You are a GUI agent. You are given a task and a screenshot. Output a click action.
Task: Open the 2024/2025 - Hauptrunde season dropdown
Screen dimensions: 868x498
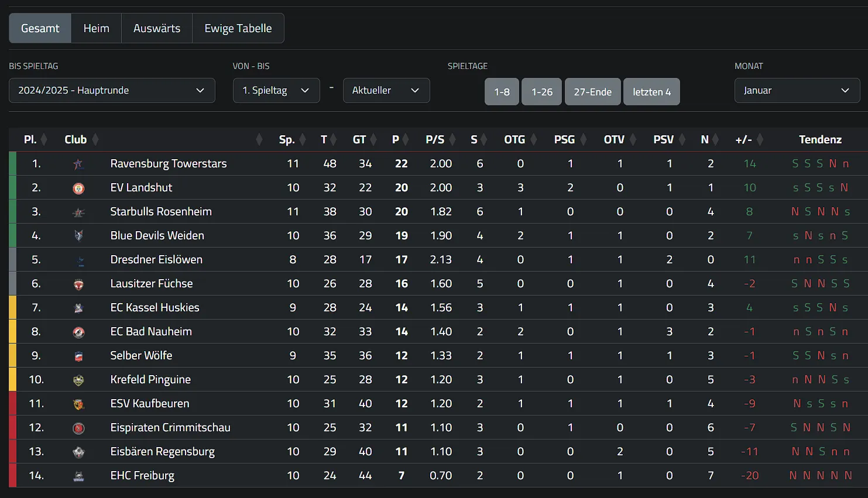[112, 91]
